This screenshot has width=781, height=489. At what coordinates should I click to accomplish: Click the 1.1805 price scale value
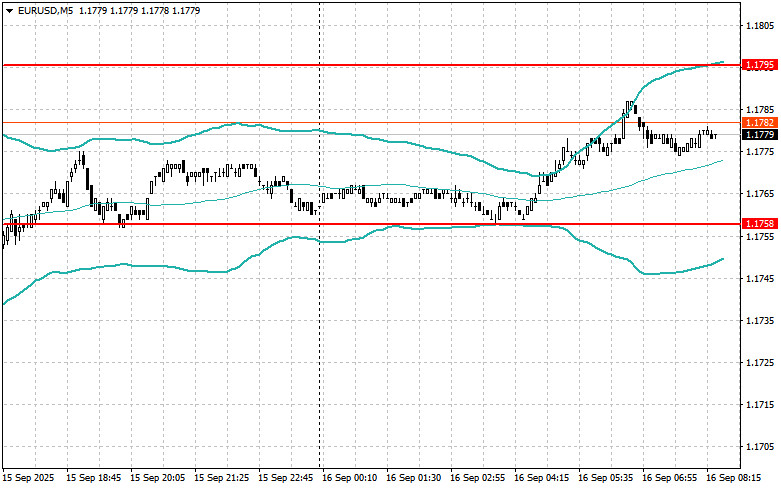(x=760, y=25)
